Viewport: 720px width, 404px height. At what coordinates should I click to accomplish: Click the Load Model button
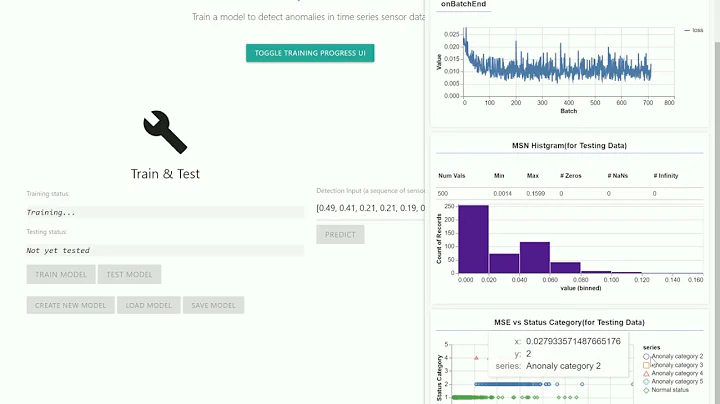point(149,305)
